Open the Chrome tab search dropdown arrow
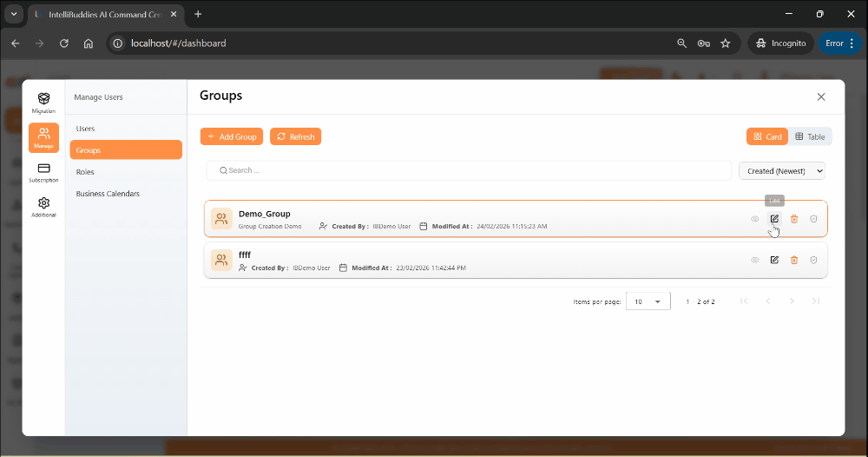This screenshot has height=457, width=868. 14,14
